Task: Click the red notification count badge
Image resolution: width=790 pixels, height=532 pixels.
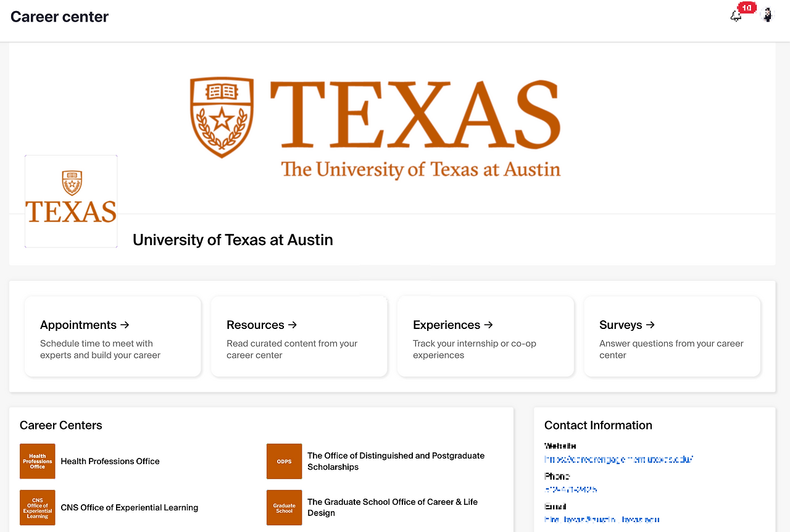Action: (747, 7)
